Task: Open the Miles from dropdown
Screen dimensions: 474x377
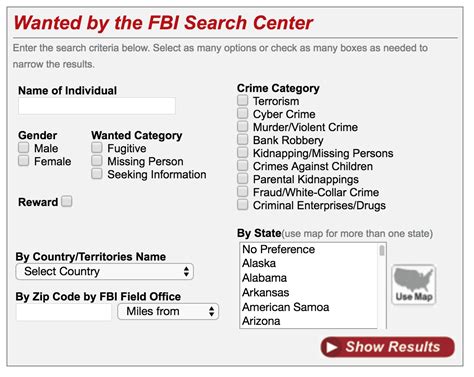Action: pyautogui.click(x=168, y=312)
